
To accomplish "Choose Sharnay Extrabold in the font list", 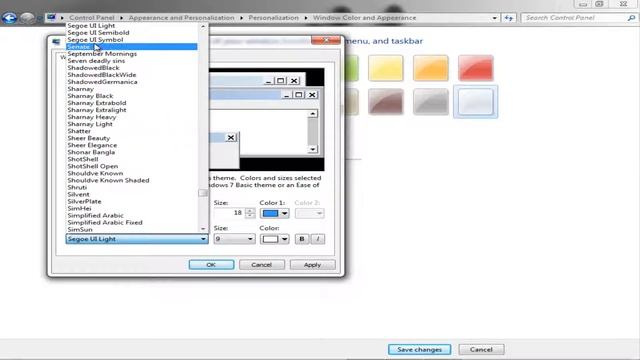I will pos(97,103).
